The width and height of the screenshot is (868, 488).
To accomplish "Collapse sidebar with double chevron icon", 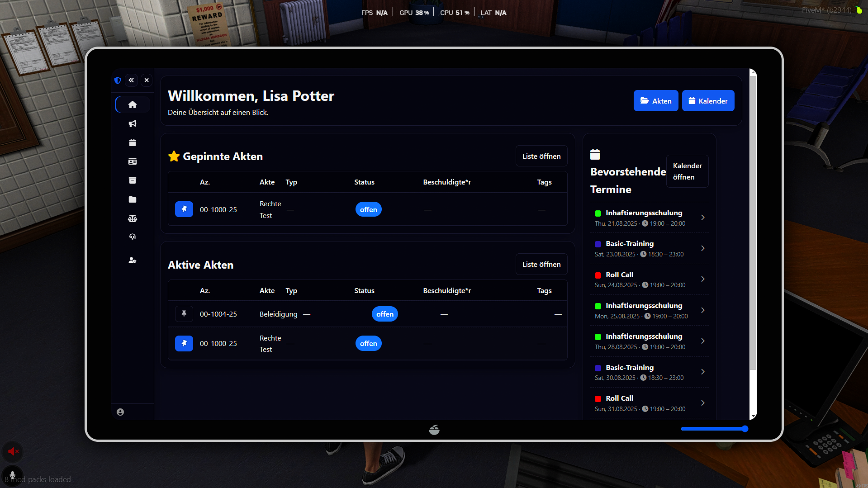I will 131,80.
